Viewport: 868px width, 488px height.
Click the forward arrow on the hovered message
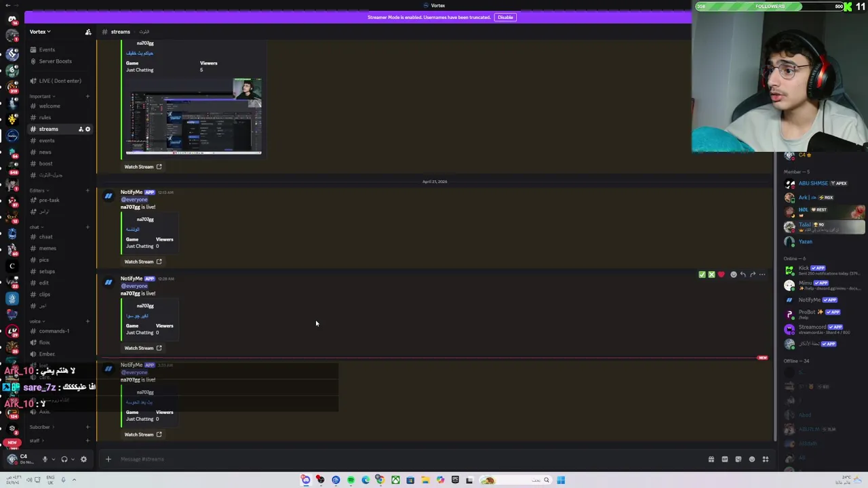752,274
